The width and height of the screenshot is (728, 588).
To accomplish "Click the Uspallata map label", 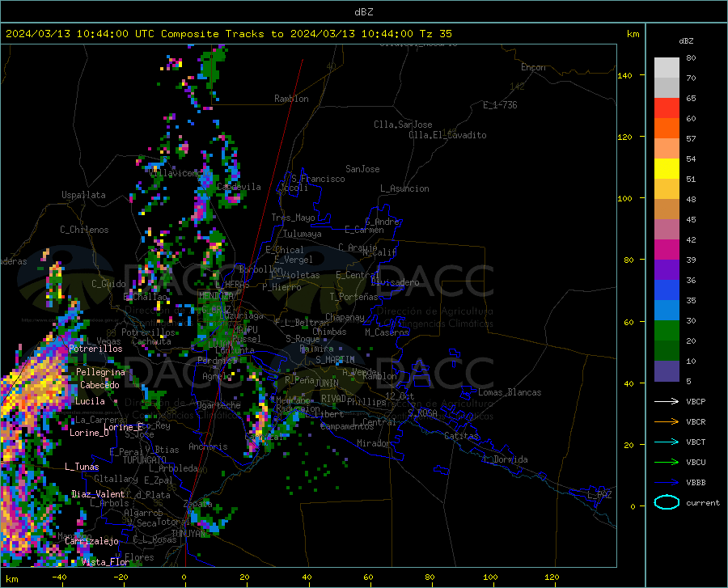I will (83, 195).
